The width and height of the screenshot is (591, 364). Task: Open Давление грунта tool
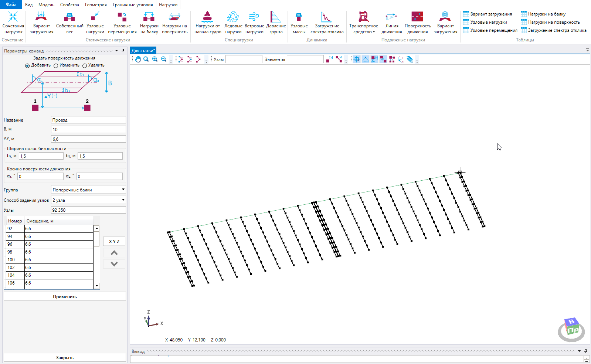click(276, 23)
